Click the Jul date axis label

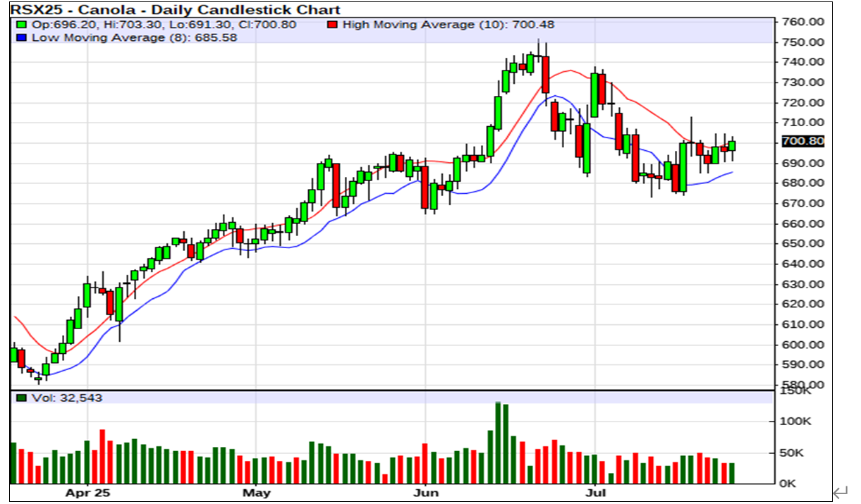[596, 491]
